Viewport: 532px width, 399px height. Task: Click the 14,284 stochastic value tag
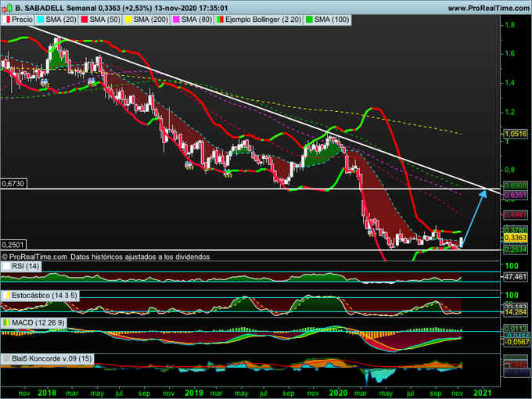click(x=516, y=312)
